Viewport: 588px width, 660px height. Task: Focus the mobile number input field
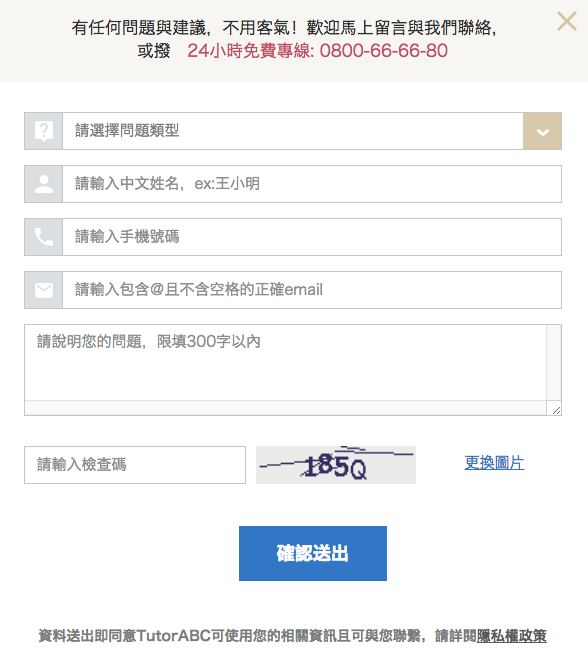point(312,237)
